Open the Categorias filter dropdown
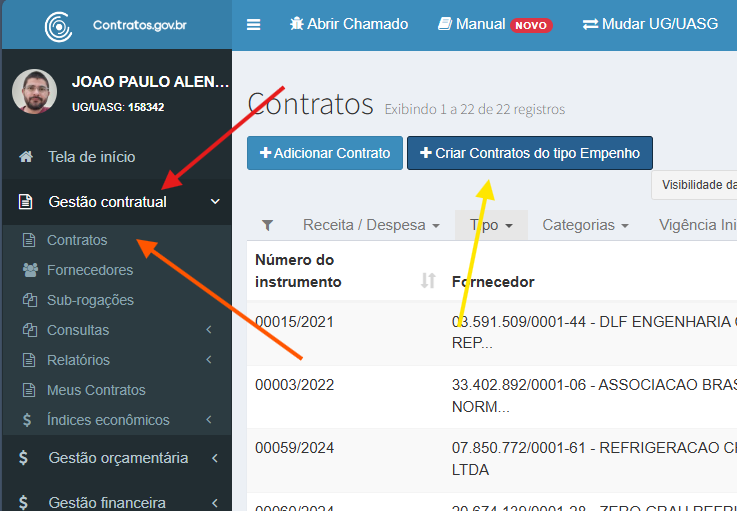Screen dimensions: 737x511 tap(585, 225)
